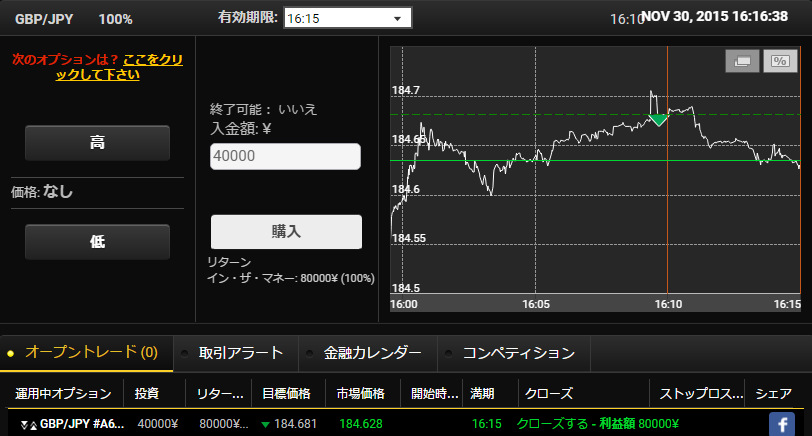
Task: Click the 購入 purchase button
Action: pyautogui.click(x=286, y=231)
